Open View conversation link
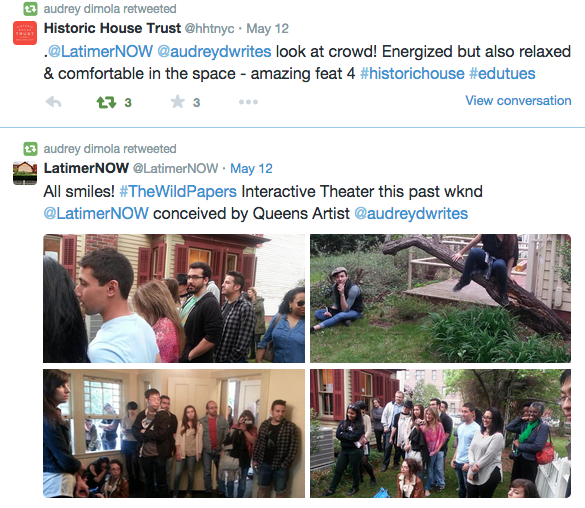 point(518,100)
